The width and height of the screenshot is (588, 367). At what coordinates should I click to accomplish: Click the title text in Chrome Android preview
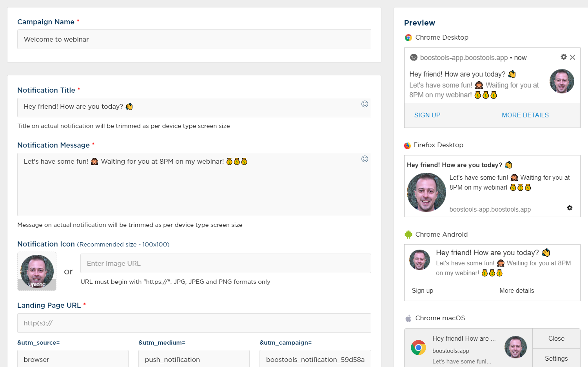[493, 253]
